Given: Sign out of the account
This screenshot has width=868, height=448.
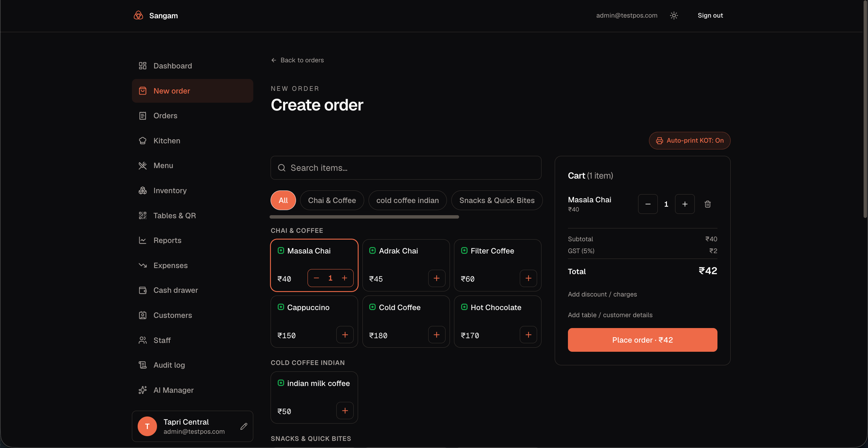Looking at the screenshot, I should [710, 15].
